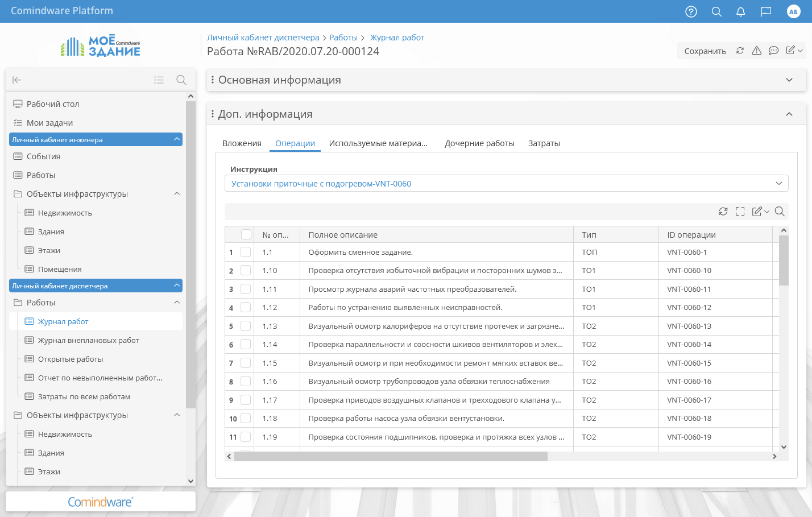Click the Моё Здание logo
Viewport: 812px width, 517px height.
click(100, 46)
